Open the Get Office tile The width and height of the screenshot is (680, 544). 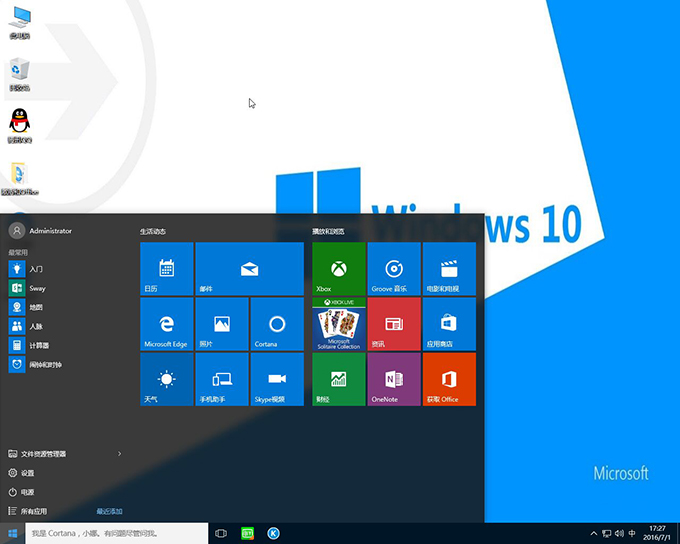[x=449, y=379]
